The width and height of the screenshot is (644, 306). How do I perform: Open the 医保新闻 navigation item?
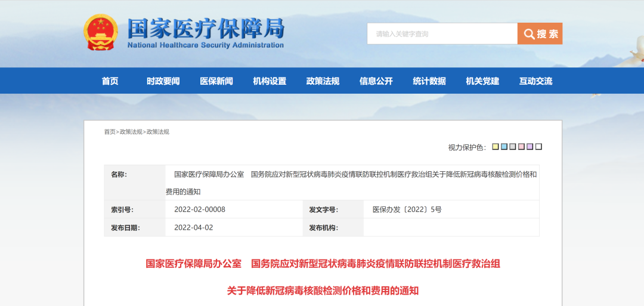pyautogui.click(x=216, y=81)
